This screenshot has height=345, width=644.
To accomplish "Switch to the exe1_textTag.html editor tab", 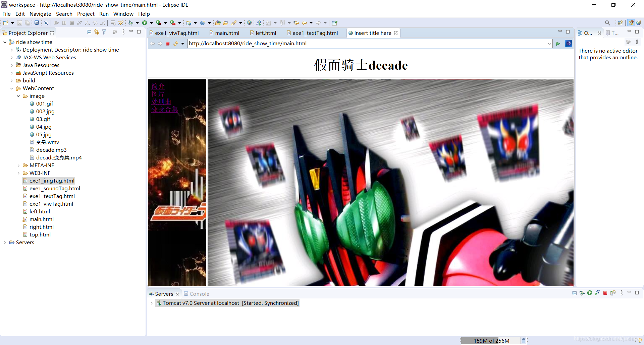I will click(x=312, y=33).
